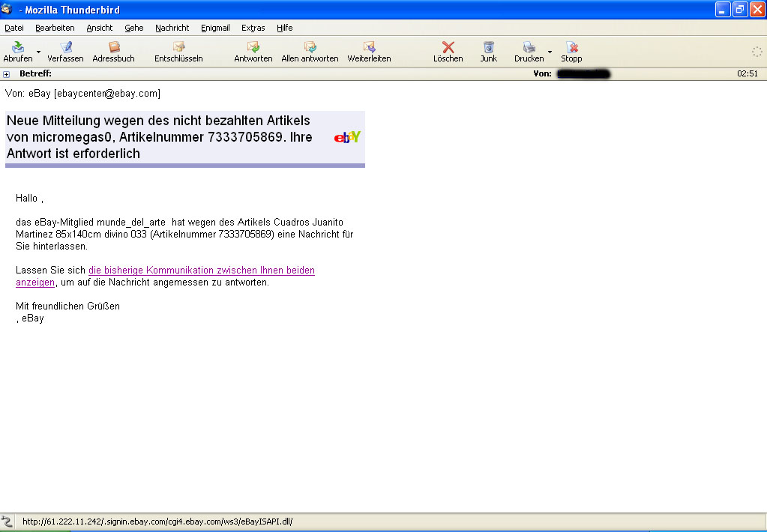This screenshot has width=767, height=532.
Task: Click the 'Mit freundlichen Grüßen' line
Action: [67, 306]
